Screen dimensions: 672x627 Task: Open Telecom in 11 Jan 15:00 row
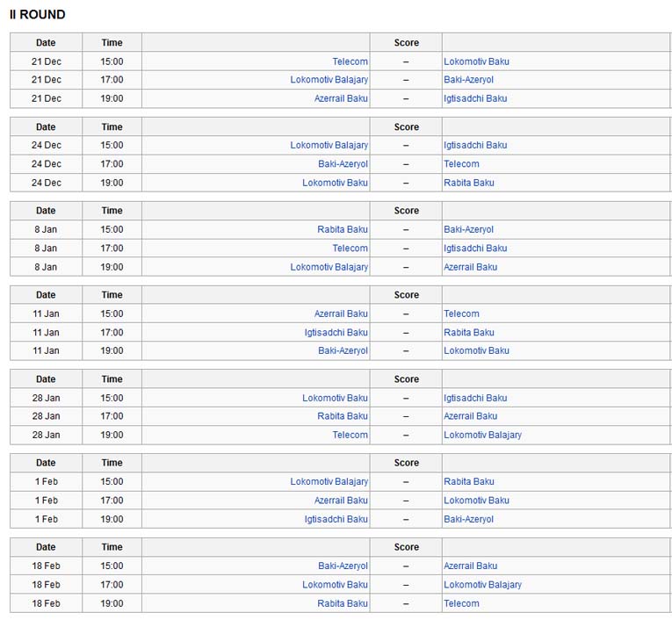[461, 314]
